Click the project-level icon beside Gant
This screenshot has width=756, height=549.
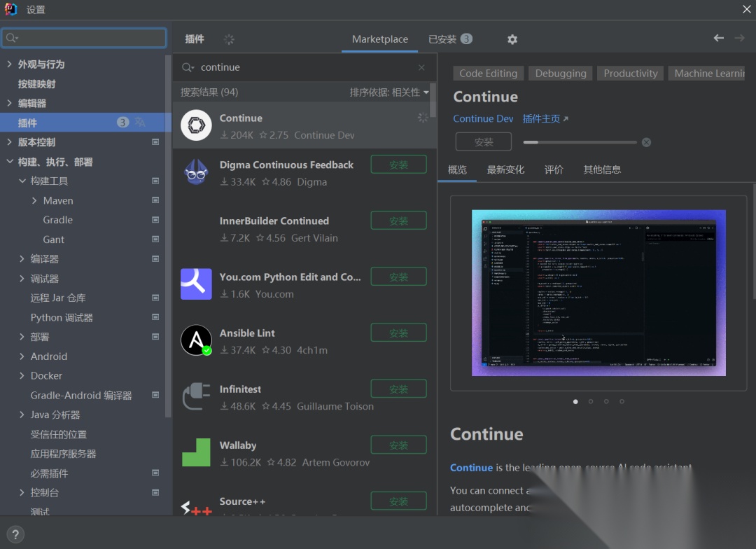coord(155,239)
